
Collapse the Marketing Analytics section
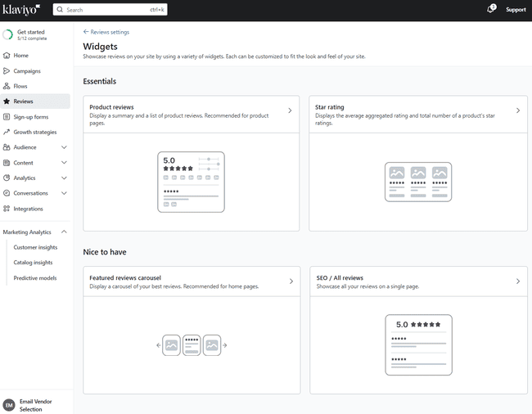pyautogui.click(x=64, y=232)
